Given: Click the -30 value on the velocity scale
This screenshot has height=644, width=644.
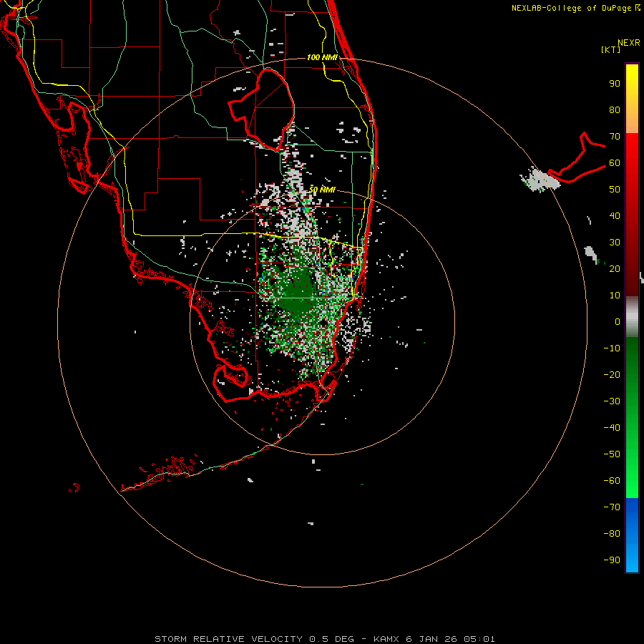Looking at the screenshot, I should (x=612, y=401).
